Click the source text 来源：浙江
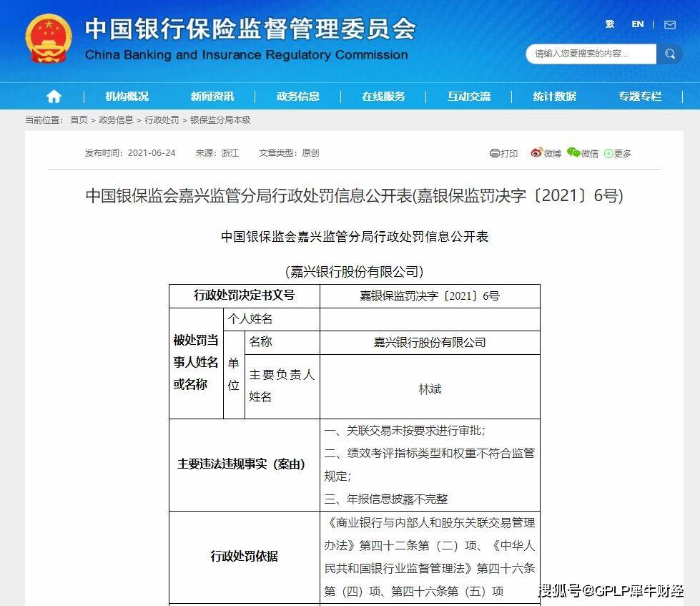This screenshot has width=700, height=606. [217, 153]
